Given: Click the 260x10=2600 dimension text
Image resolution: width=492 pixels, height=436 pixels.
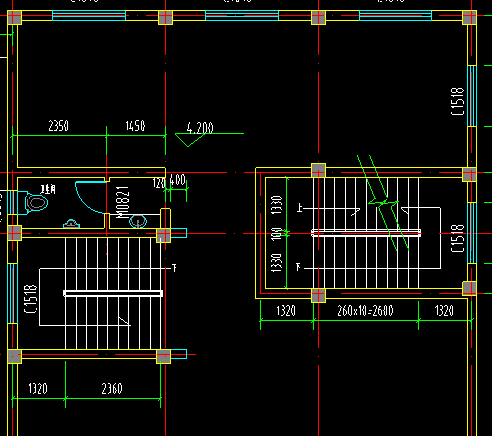Looking at the screenshot, I should [x=365, y=311].
